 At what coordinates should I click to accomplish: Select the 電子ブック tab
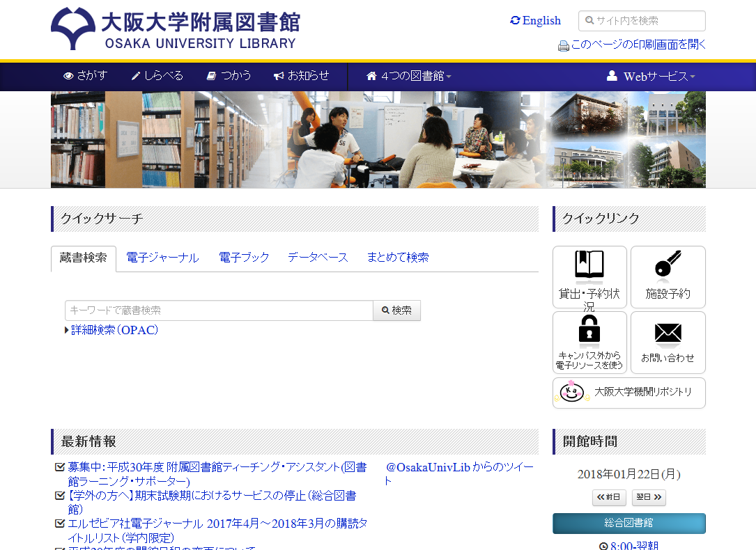point(244,258)
